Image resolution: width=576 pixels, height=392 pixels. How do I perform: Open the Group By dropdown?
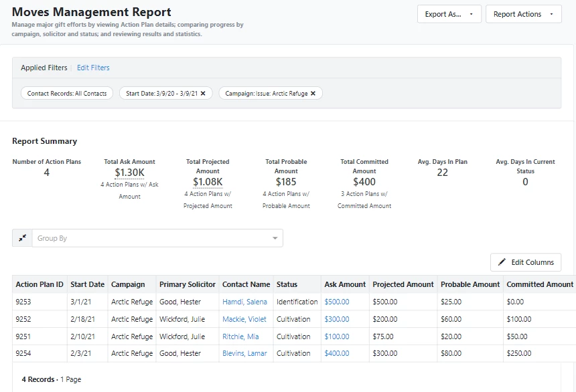(x=275, y=237)
